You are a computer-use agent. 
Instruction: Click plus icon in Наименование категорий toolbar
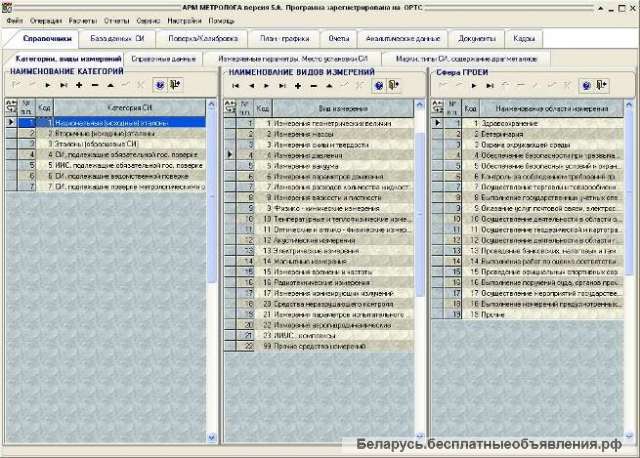[x=79, y=87]
